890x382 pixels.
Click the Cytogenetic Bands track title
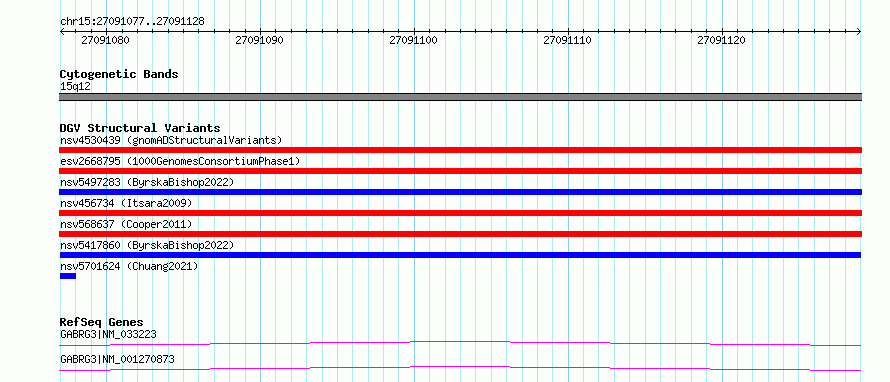119,74
